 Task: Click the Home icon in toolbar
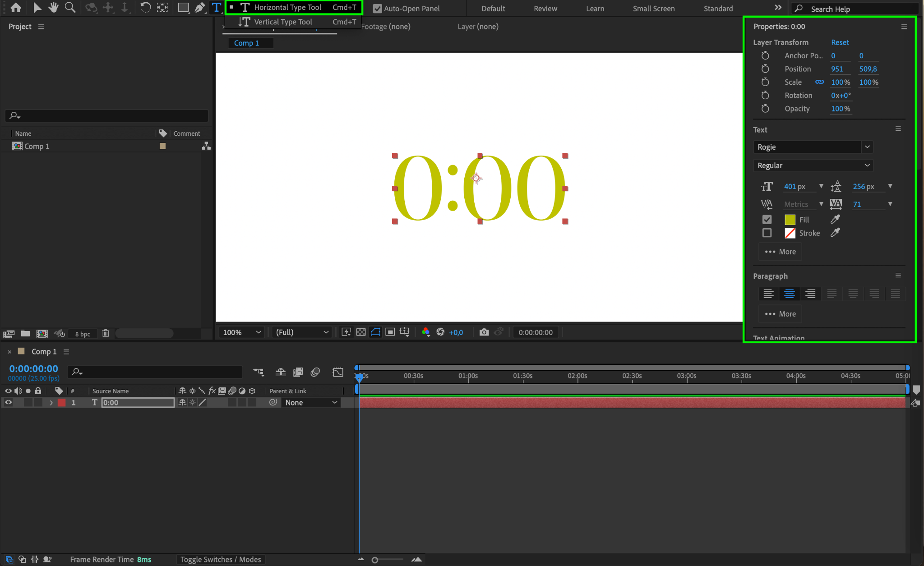click(16, 8)
